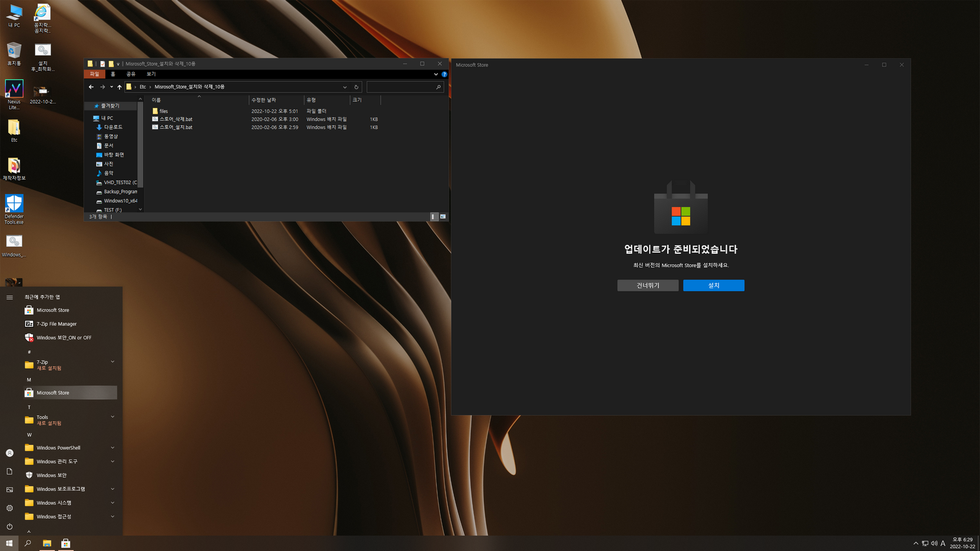Go up one folder level

click(120, 87)
